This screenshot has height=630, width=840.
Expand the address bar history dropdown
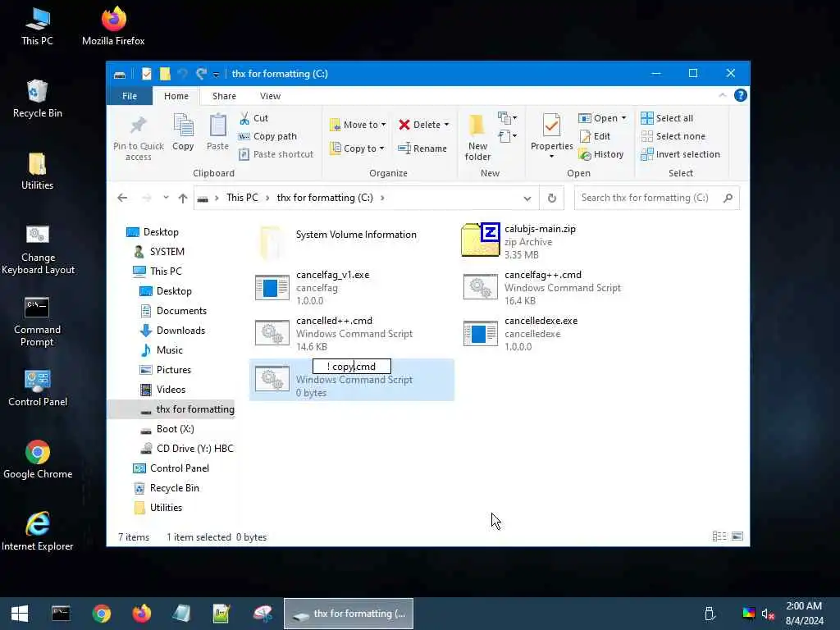click(527, 199)
